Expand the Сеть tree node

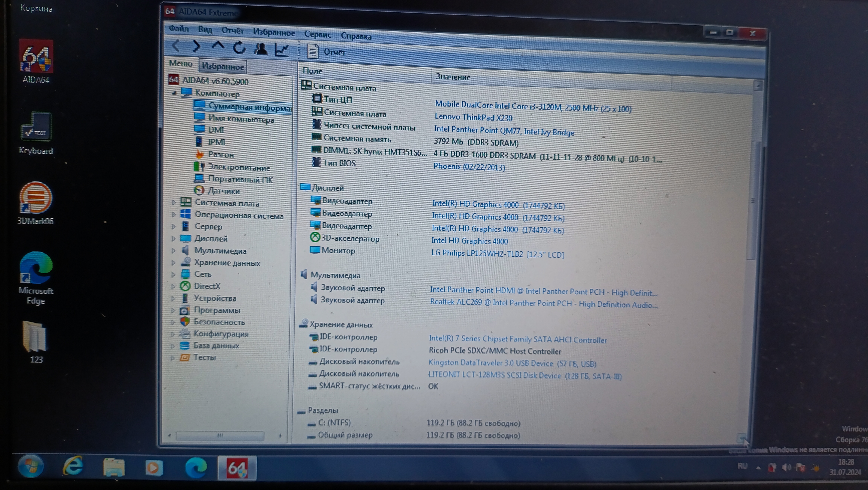[173, 274]
